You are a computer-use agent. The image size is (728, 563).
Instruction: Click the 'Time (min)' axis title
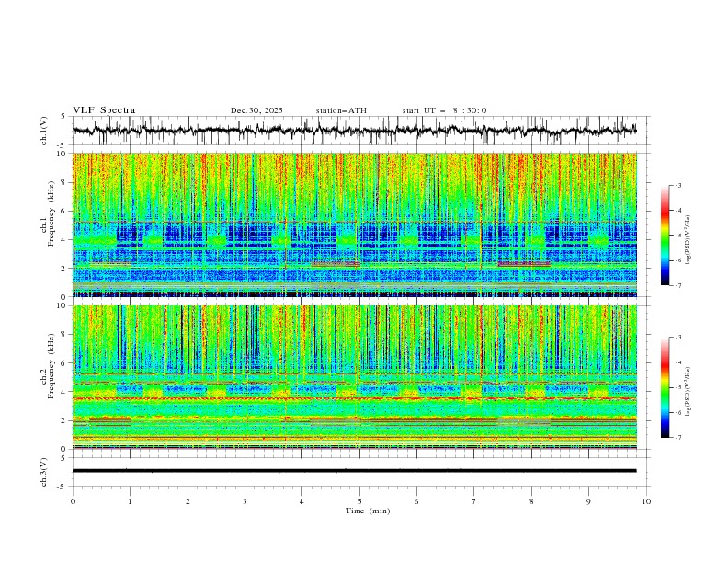[x=368, y=511]
